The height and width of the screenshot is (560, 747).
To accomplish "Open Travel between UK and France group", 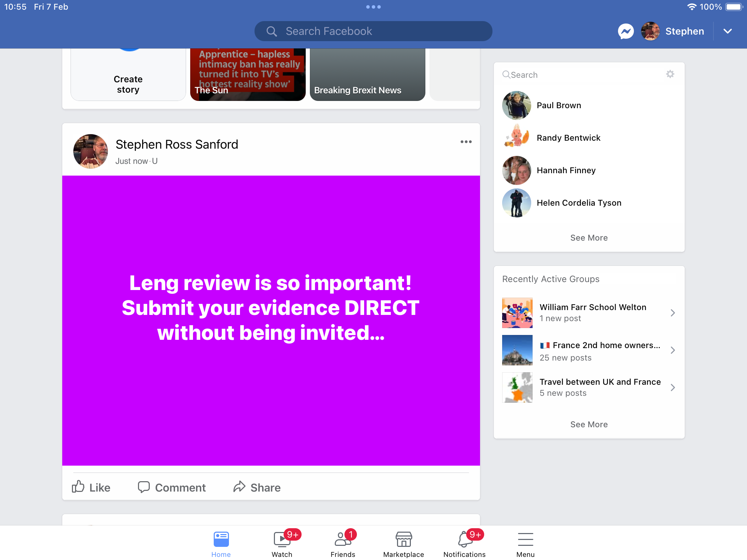I will point(589,388).
